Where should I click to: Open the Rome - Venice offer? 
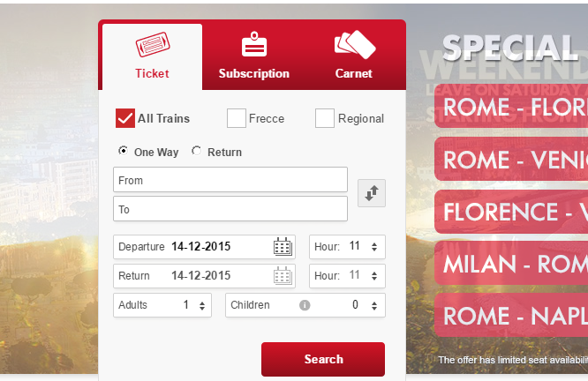[511, 160]
